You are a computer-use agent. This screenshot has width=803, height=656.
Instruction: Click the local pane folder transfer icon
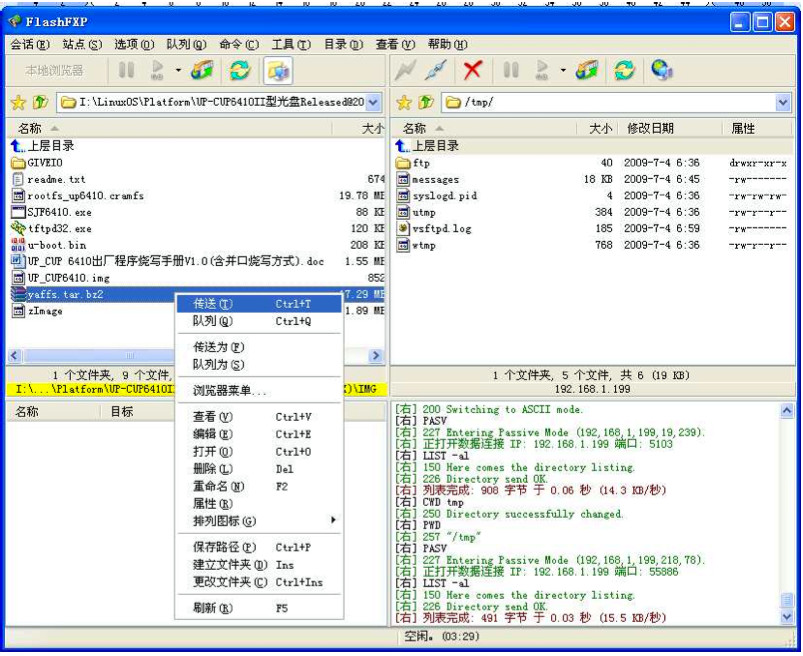[202, 70]
